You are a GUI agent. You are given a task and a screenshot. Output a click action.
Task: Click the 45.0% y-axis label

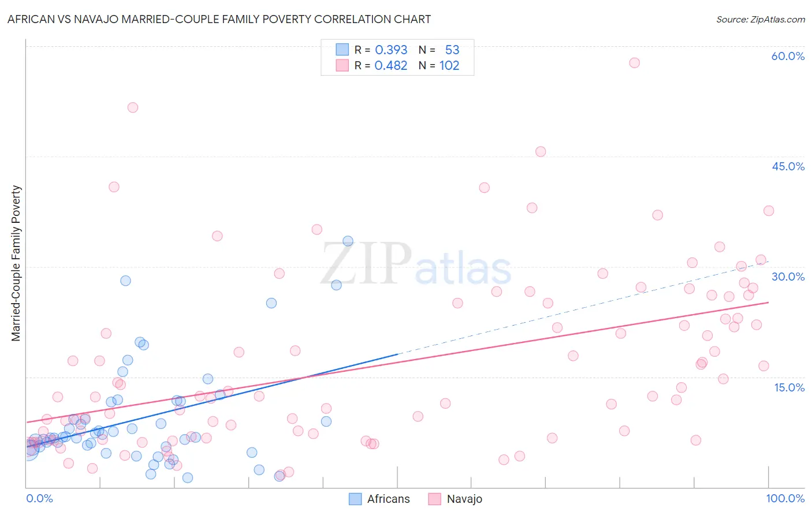click(x=788, y=166)
